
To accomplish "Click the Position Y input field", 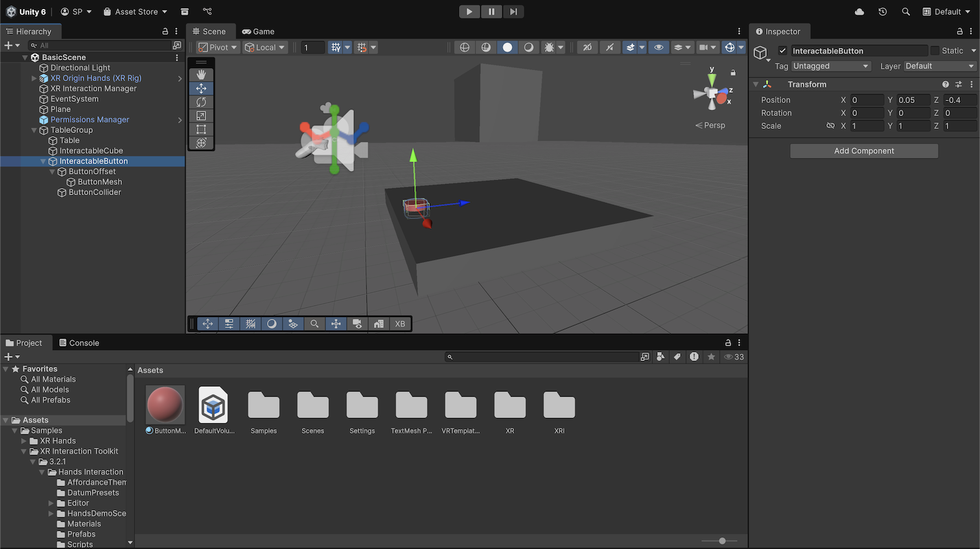I will 912,100.
